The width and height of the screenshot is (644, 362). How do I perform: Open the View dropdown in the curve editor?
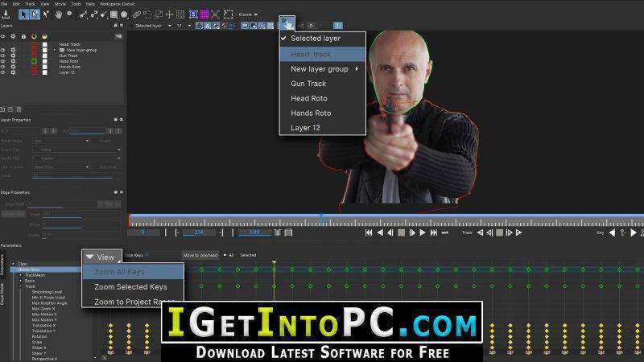coord(101,257)
